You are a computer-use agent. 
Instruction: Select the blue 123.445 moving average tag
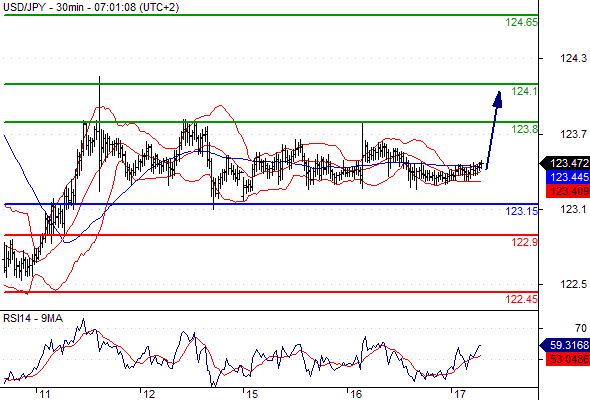coord(568,177)
